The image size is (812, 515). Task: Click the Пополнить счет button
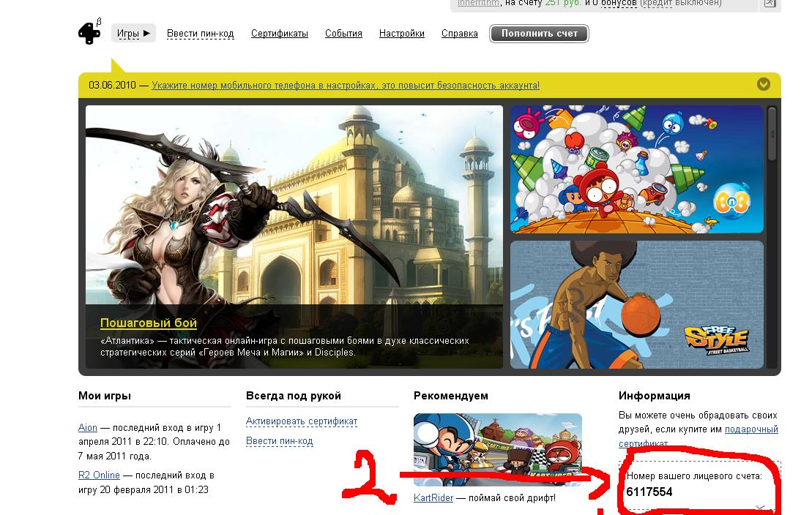(x=539, y=34)
